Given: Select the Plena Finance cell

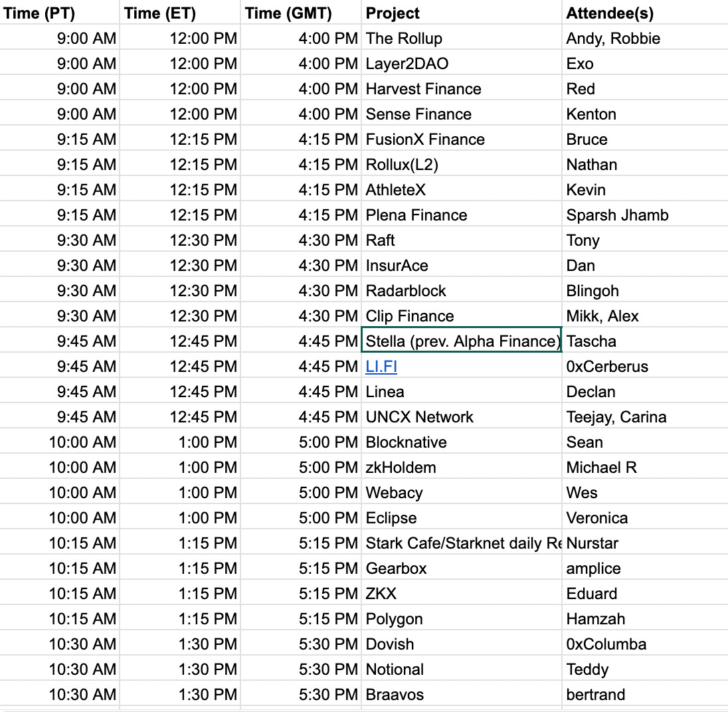Looking at the screenshot, I should (462, 215).
